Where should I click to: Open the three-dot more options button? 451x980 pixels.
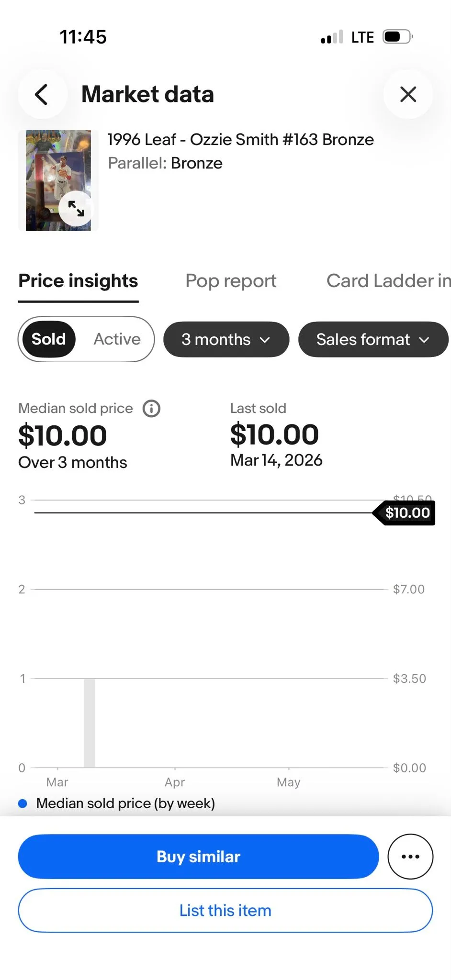click(x=410, y=857)
